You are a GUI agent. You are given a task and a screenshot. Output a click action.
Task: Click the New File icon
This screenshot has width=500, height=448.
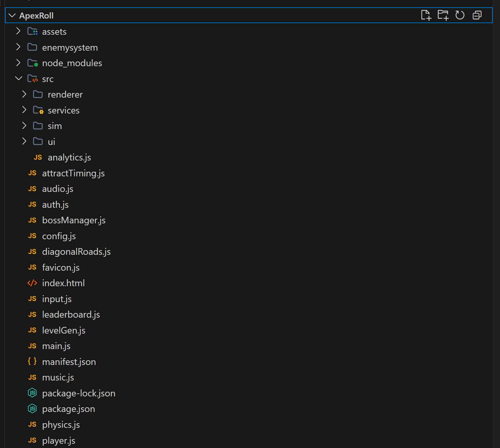[426, 15]
